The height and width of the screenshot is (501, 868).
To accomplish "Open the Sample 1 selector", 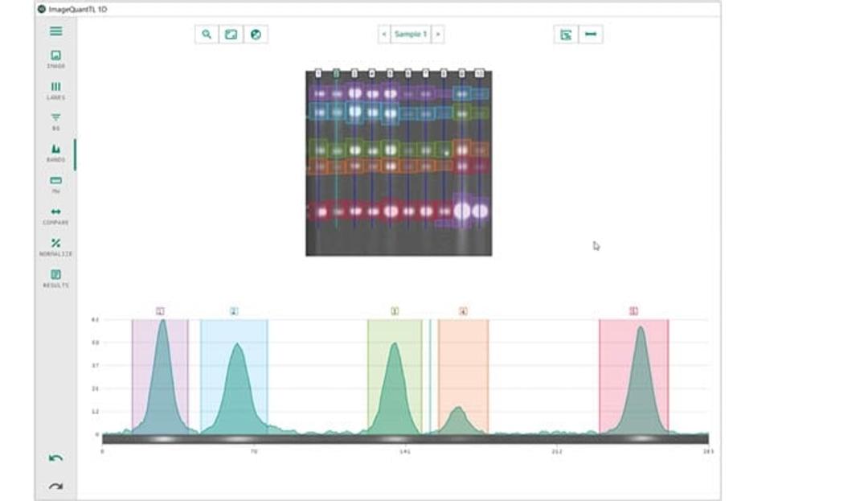I will click(x=410, y=34).
